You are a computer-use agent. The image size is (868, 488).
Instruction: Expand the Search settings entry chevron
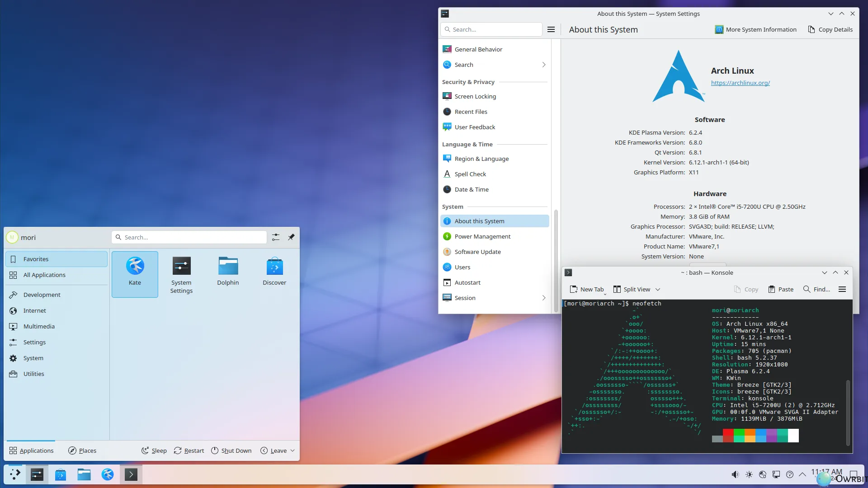[544, 65]
